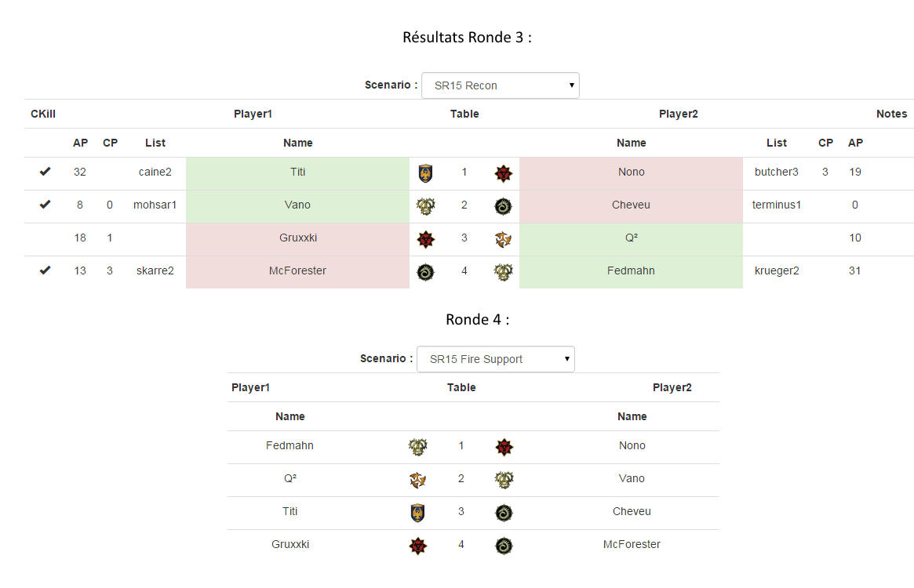914x588 pixels.
Task: Toggle the CKill checkmark on the Vano row
Action: (x=45, y=205)
